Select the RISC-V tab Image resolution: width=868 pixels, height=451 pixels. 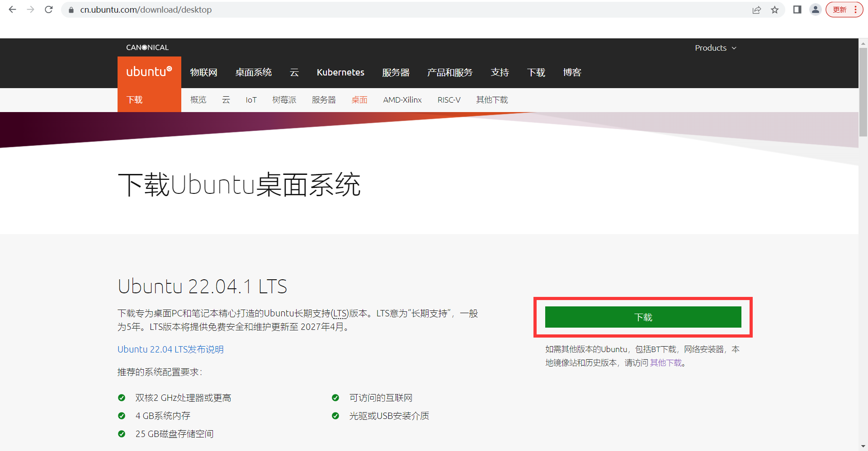point(449,100)
